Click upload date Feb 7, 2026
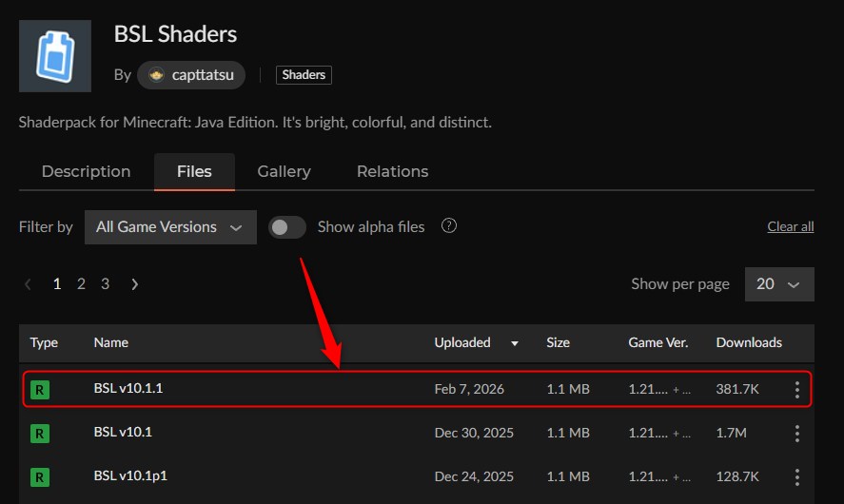 469,389
